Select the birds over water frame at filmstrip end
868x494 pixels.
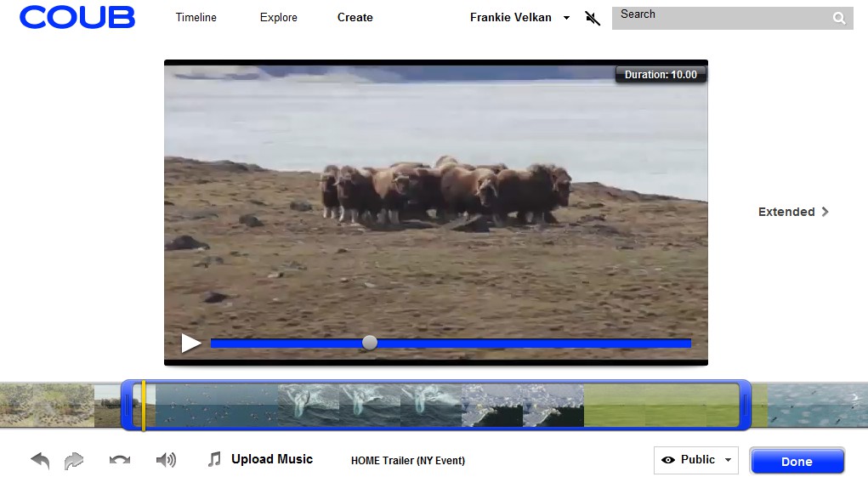click(x=818, y=406)
